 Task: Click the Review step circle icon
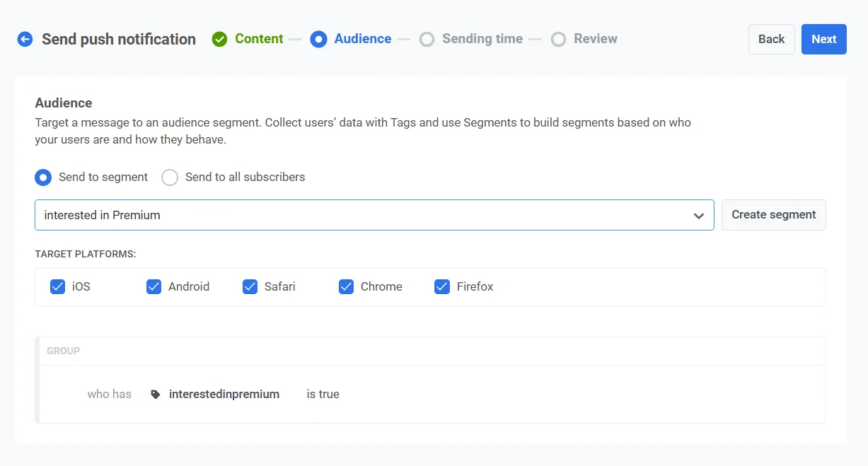[558, 40]
